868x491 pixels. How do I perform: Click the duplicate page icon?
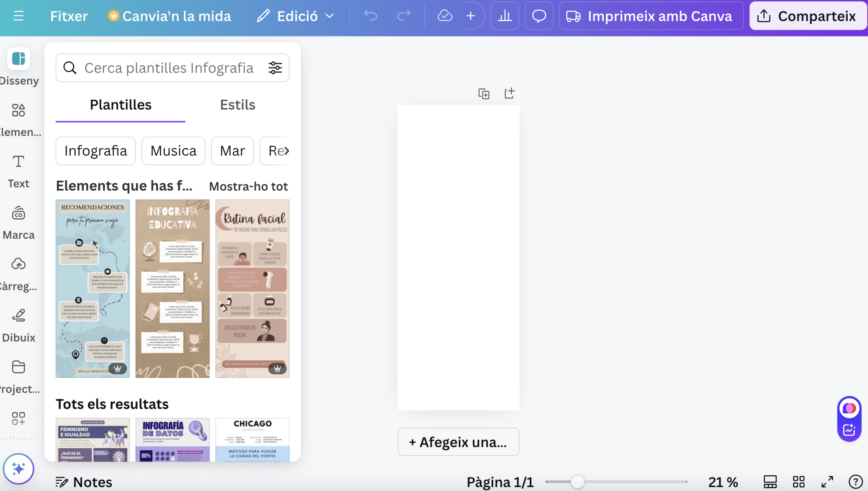pos(484,94)
